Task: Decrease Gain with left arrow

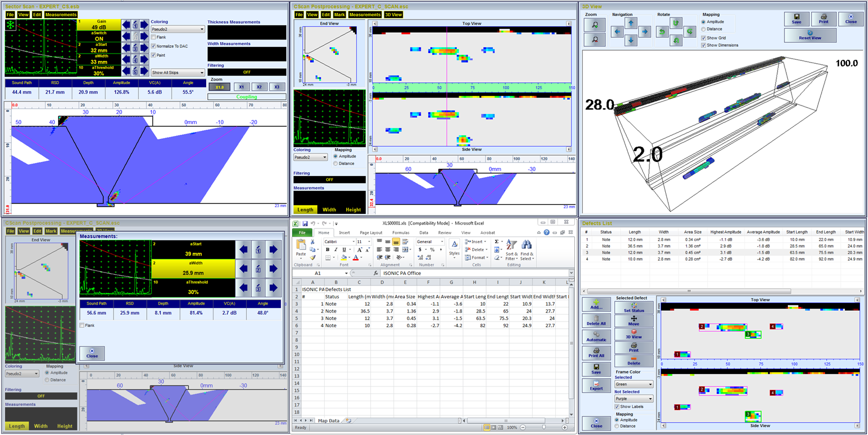Action: (126, 25)
